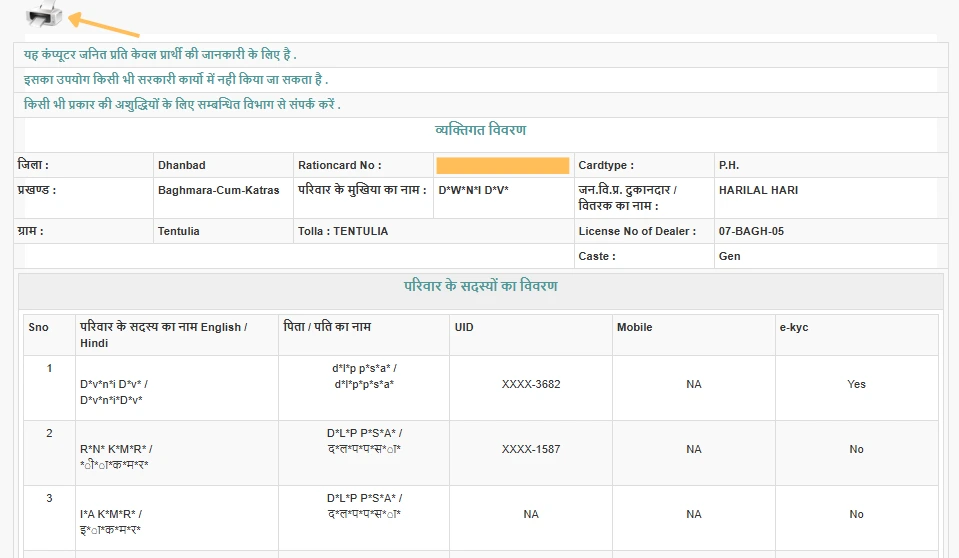Click UID NA for I*A K*M*R* row

pos(531,514)
